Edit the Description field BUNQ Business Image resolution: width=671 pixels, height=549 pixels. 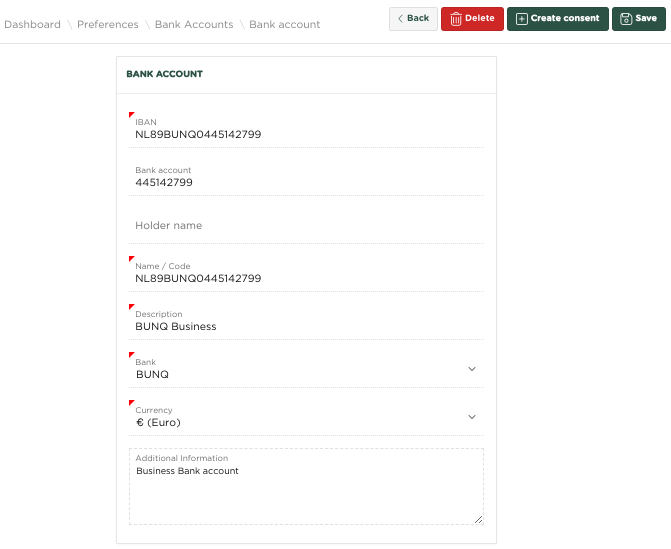(306, 321)
